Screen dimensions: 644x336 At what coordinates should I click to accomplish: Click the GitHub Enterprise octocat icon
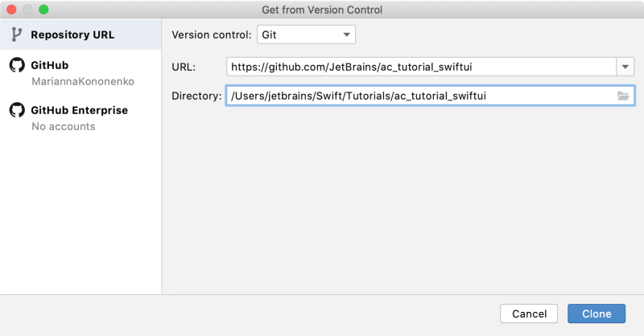(x=17, y=110)
